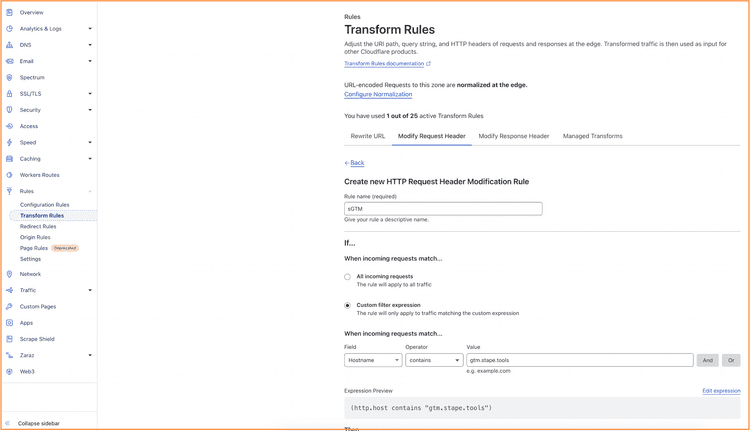Select the Custom filter expression radio button
The height and width of the screenshot is (431, 750).
[x=348, y=305]
